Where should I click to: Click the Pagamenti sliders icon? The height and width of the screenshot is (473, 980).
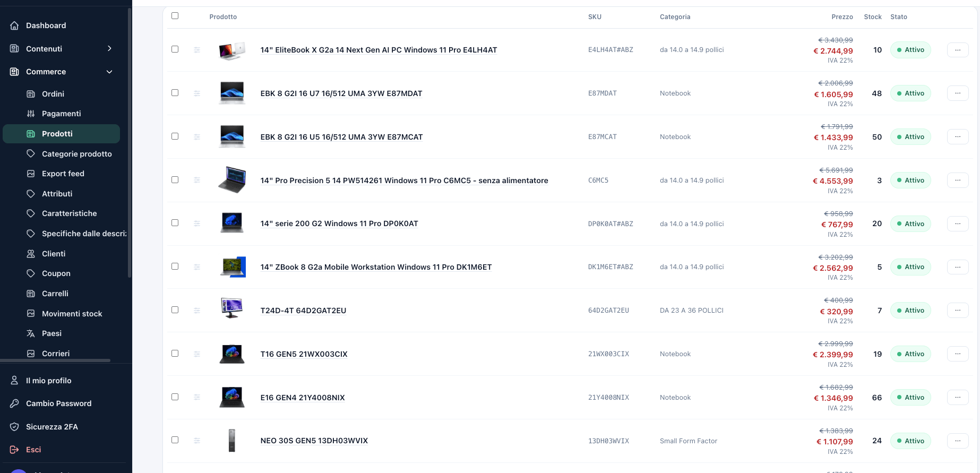coord(31,114)
